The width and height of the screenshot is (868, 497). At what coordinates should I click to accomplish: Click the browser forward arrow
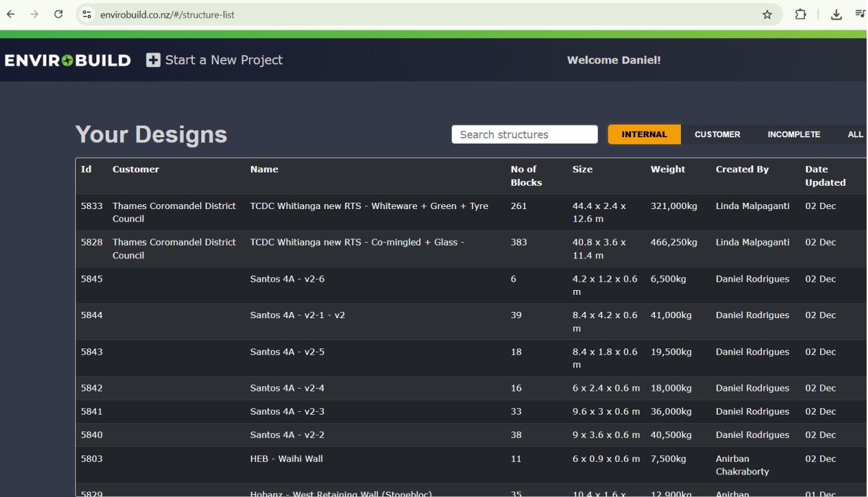point(34,14)
